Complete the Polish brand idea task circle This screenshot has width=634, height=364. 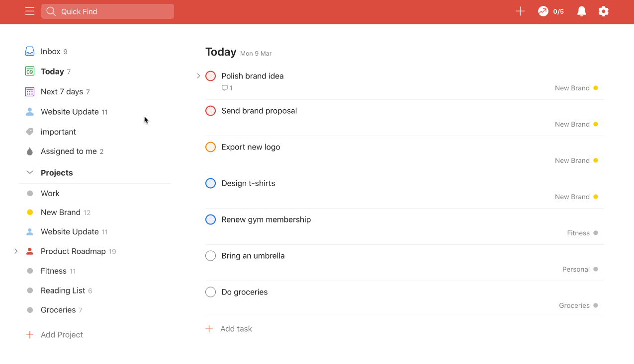pyautogui.click(x=210, y=75)
